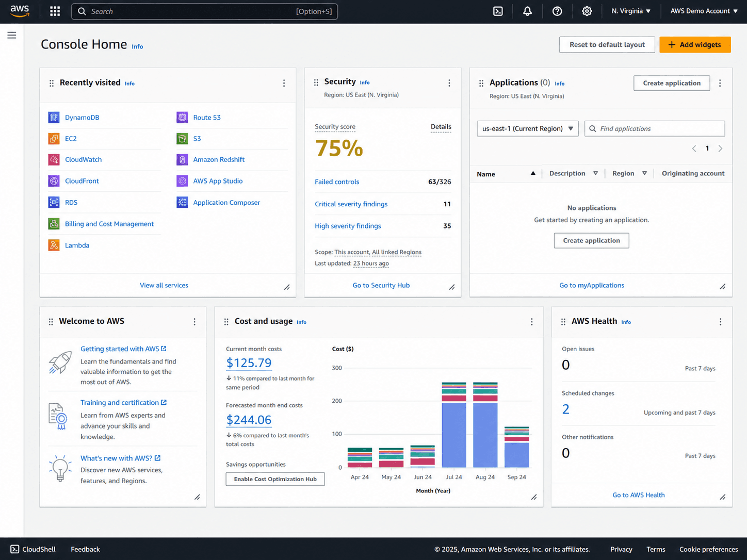This screenshot has height=560, width=747.
Task: Click the Billing and Cost Management icon
Action: [x=54, y=224]
